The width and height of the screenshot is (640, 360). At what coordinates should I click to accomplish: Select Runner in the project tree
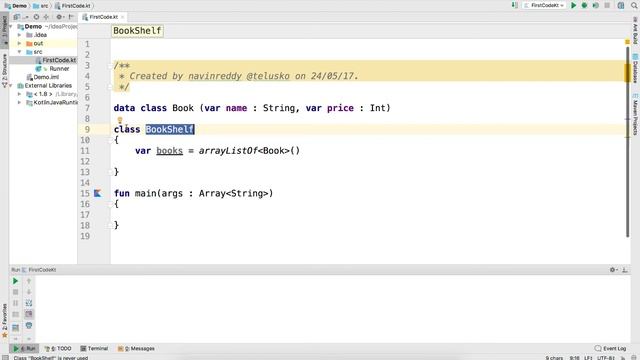tap(53, 69)
